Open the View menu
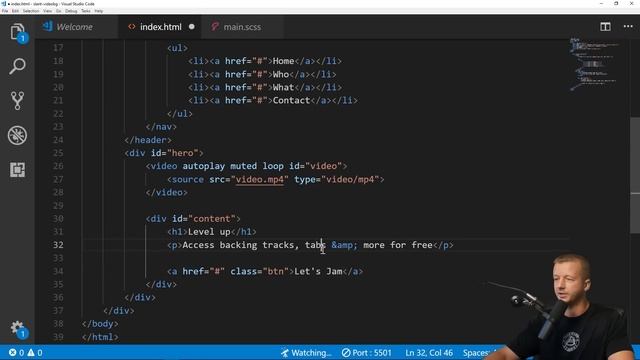Image resolution: width=640 pixels, height=360 pixels. pyautogui.click(x=47, y=11)
